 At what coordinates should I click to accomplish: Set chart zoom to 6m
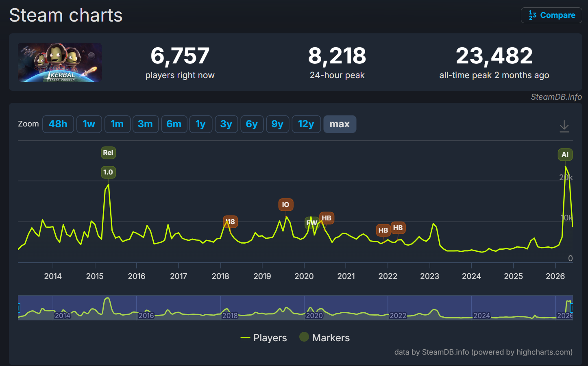click(x=174, y=124)
